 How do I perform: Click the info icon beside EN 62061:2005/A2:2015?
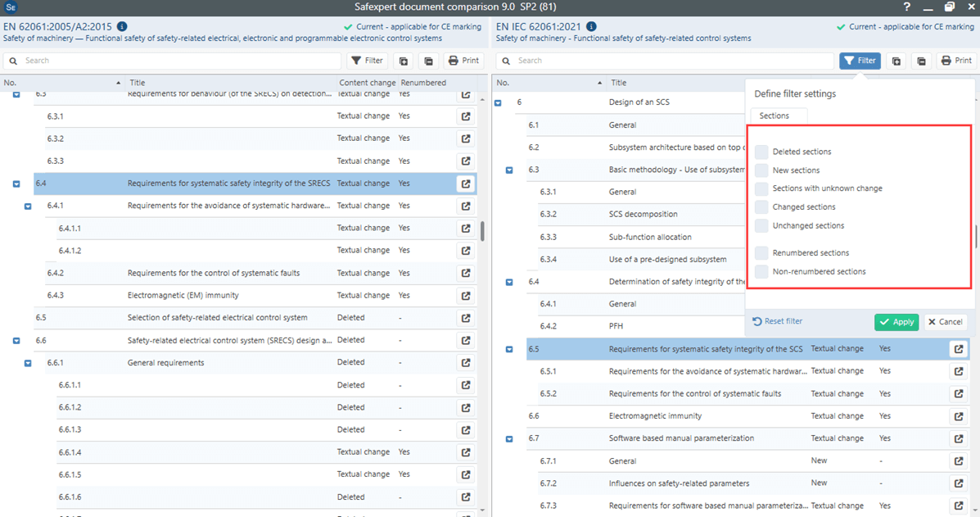tap(123, 25)
